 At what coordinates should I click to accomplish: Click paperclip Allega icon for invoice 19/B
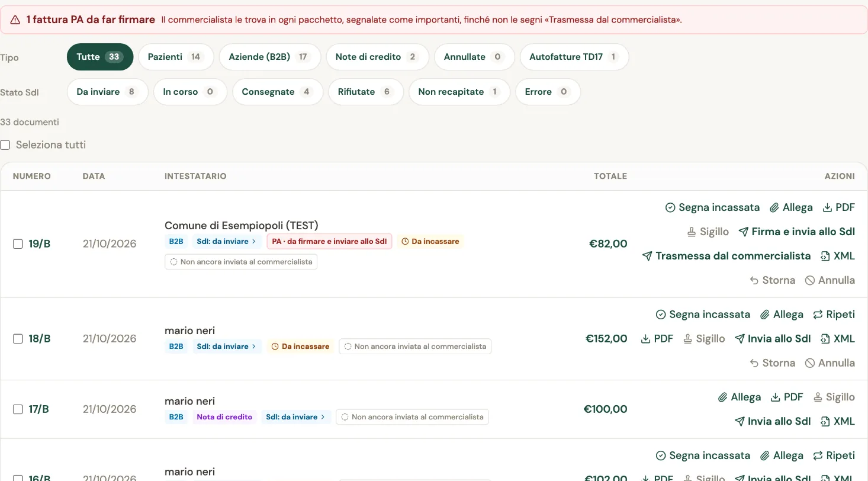tap(774, 207)
